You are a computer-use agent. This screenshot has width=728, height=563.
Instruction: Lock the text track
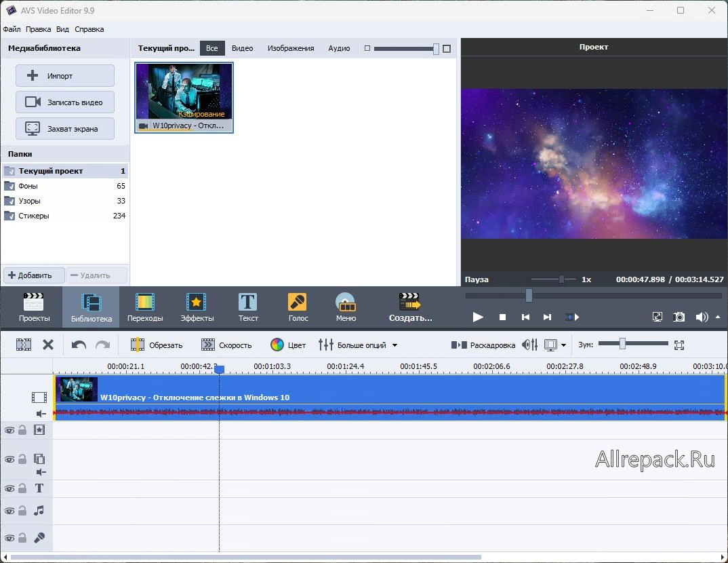point(22,488)
